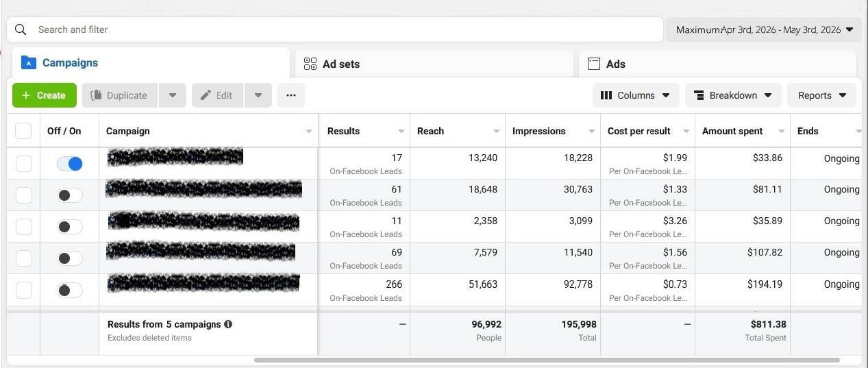This screenshot has height=368, width=868.
Task: Expand the Breakdown dropdown
Action: [x=733, y=95]
